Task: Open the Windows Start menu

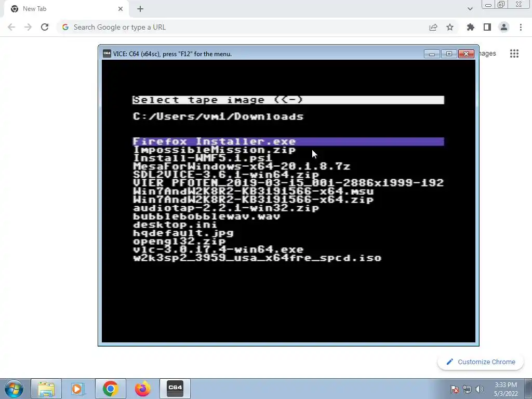Action: 14,389
